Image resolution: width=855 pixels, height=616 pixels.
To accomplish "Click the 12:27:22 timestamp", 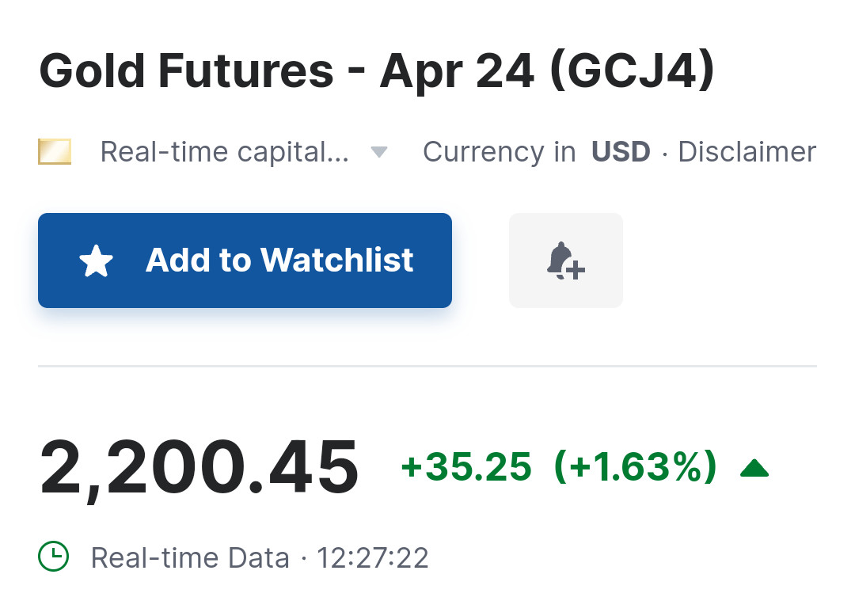I will pos(373,558).
